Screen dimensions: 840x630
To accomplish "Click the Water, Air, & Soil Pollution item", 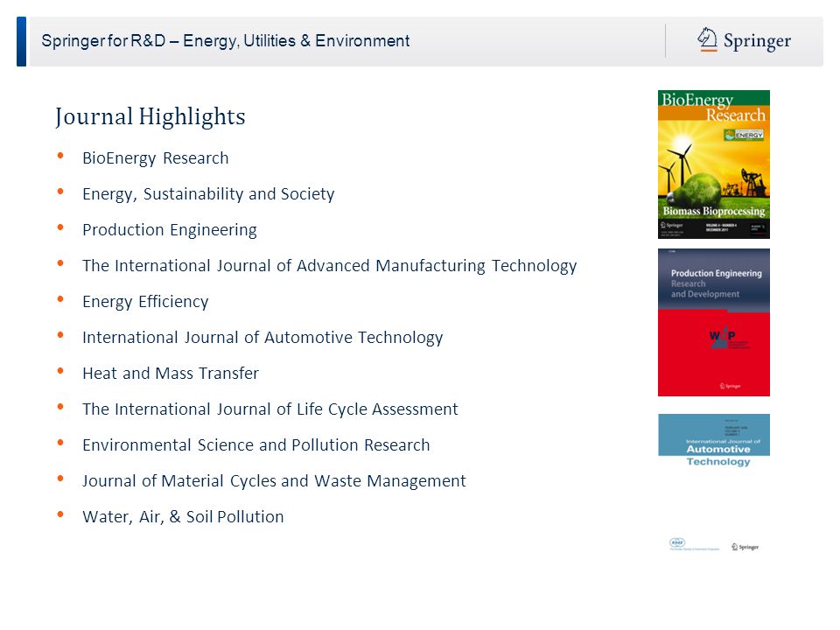I will 183,517.
